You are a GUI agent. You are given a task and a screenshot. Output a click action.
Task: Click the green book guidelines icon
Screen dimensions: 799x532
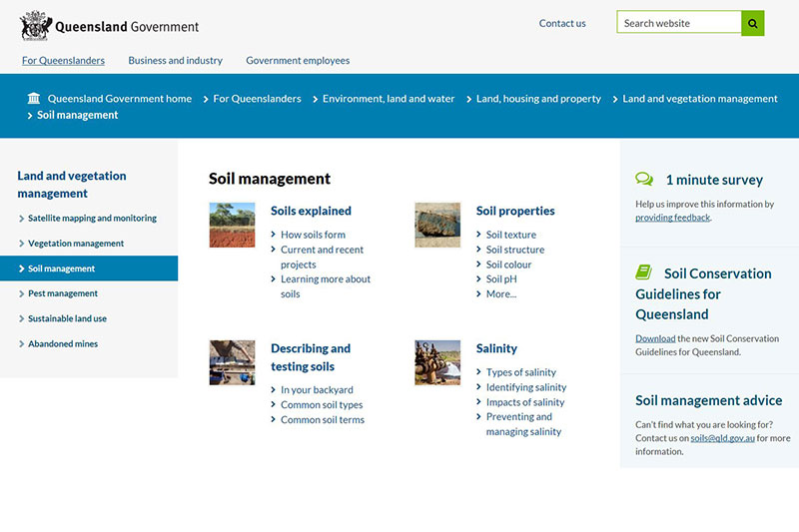pos(644,272)
